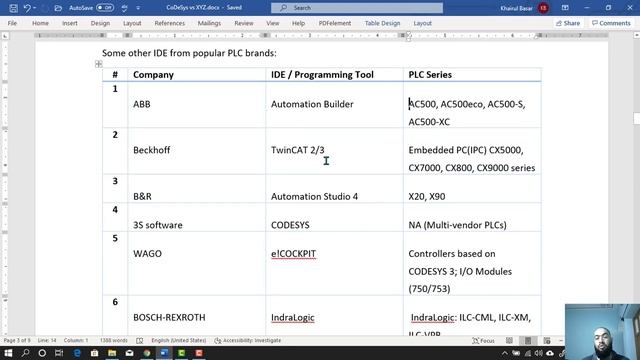Click the misspelled 'e!COCKPIT' word
640x360 pixels.
click(293, 253)
